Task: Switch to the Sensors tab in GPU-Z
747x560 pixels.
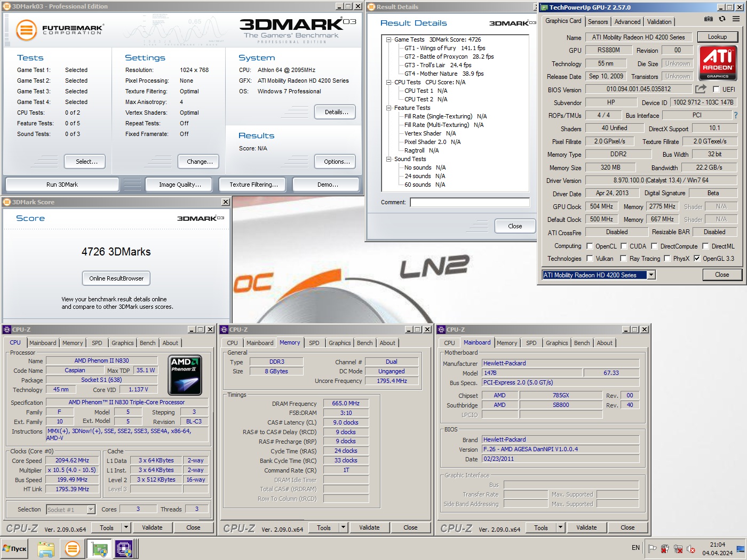Action: tap(598, 22)
